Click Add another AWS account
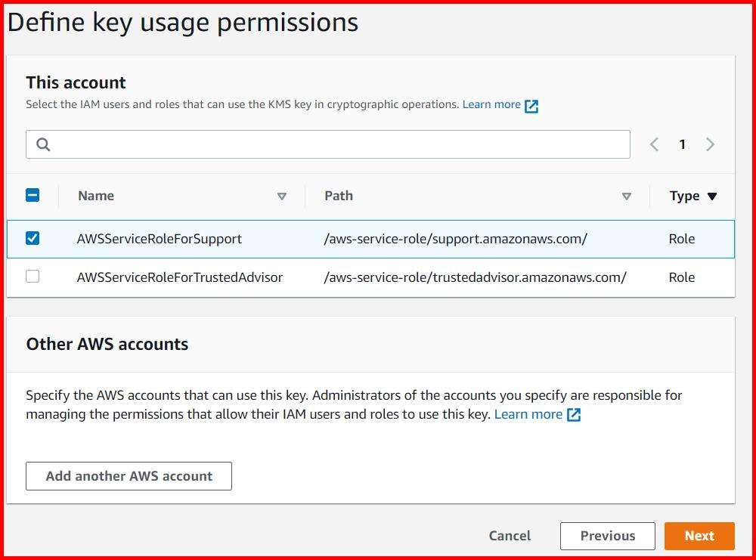756x560 pixels. tap(129, 475)
